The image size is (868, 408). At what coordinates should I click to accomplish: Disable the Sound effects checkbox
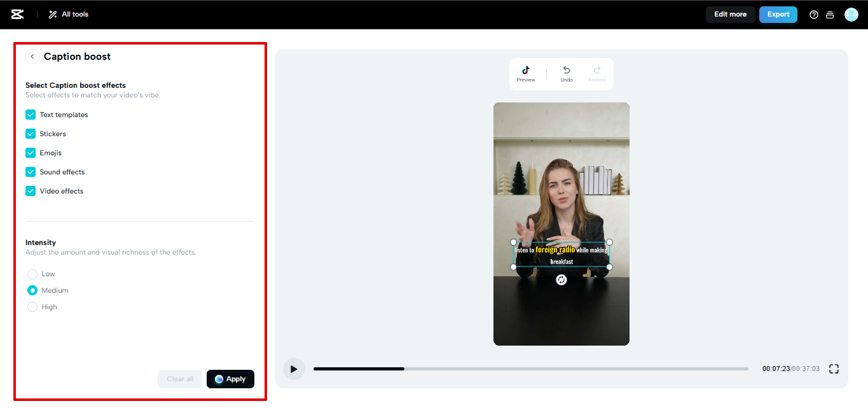(x=30, y=172)
